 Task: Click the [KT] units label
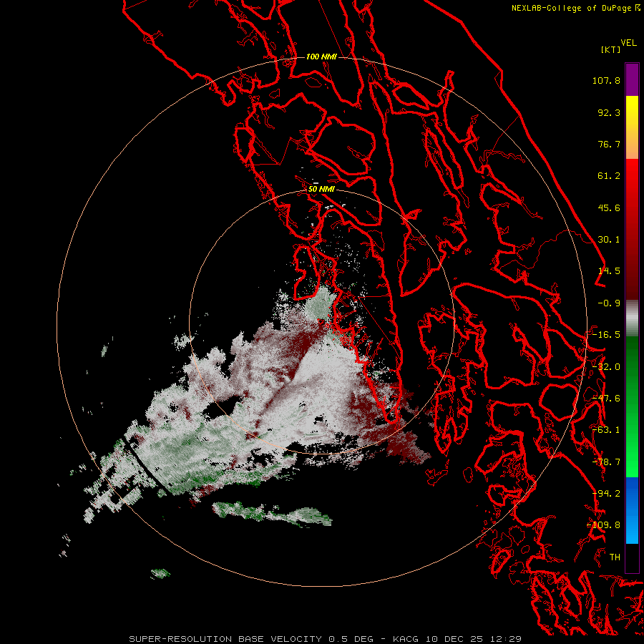point(610,49)
